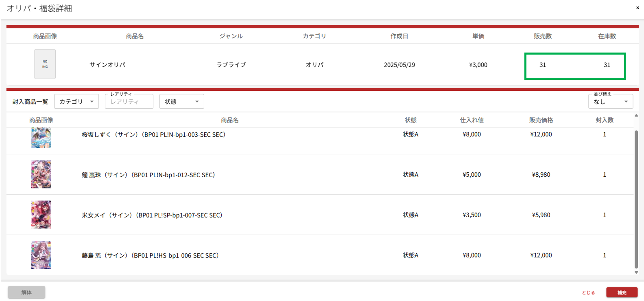This screenshot has width=644, height=301.
Task: Select the 鐘 嵐珠（サイン）product name
Action: click(148, 175)
